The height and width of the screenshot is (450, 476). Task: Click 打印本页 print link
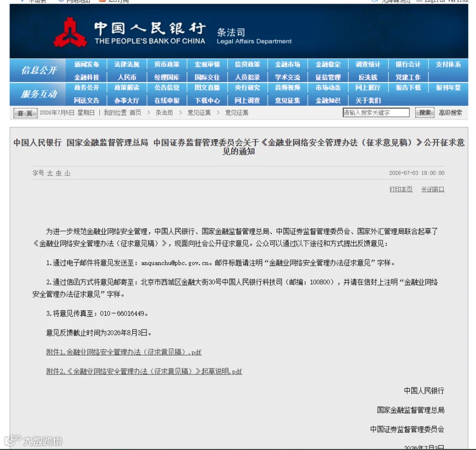(x=401, y=189)
